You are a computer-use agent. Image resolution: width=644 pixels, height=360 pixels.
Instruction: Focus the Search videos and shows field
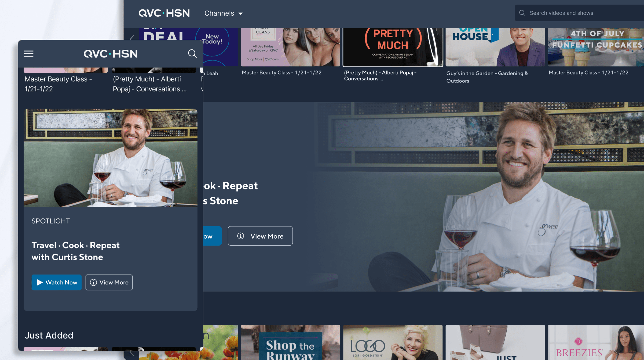pos(580,13)
